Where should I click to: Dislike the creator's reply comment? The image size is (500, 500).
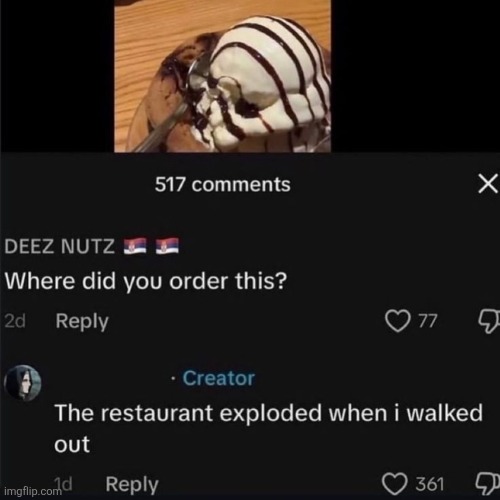coord(487,484)
